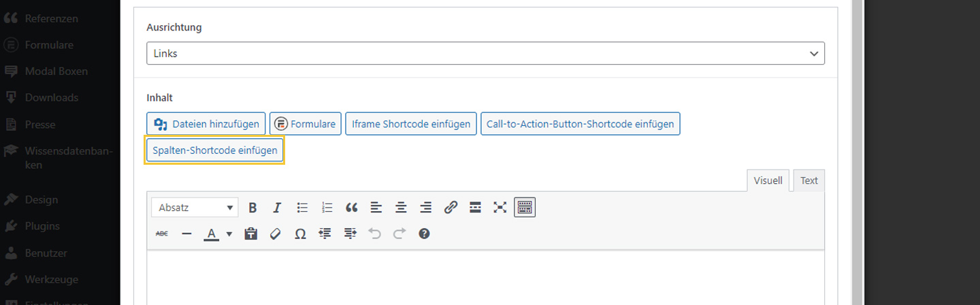Open the special character Omega picker

coord(300,234)
